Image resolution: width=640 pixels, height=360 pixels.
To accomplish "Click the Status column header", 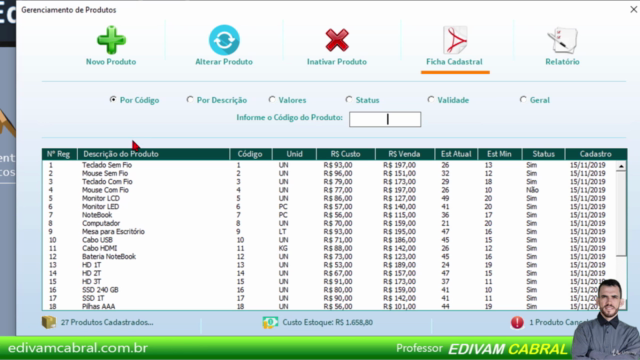I will pyautogui.click(x=543, y=154).
